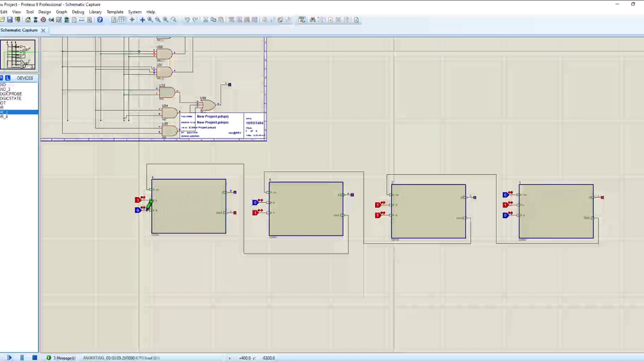Click the Save project icon
This screenshot has width=644, height=362.
coord(10,20)
